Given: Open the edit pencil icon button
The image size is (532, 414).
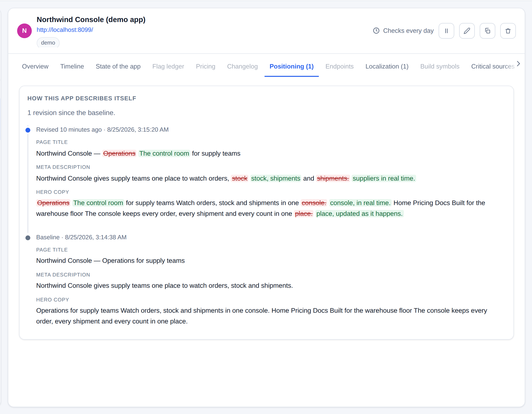Looking at the screenshot, I should tap(467, 31).
